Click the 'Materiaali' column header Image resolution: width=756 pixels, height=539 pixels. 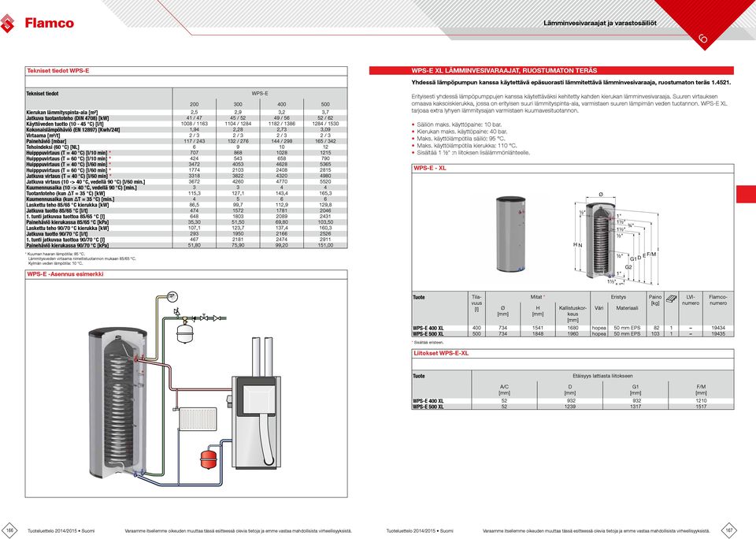(x=627, y=308)
